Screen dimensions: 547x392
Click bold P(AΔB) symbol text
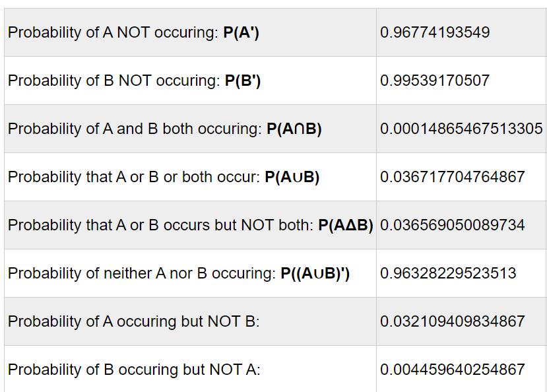tap(346, 225)
